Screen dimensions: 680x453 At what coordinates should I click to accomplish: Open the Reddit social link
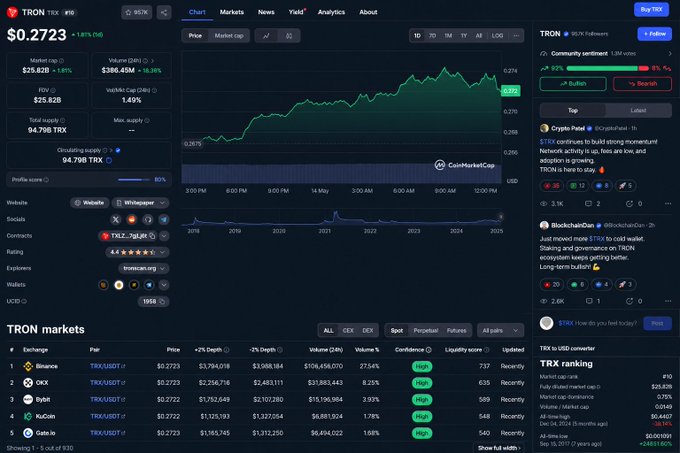point(132,219)
